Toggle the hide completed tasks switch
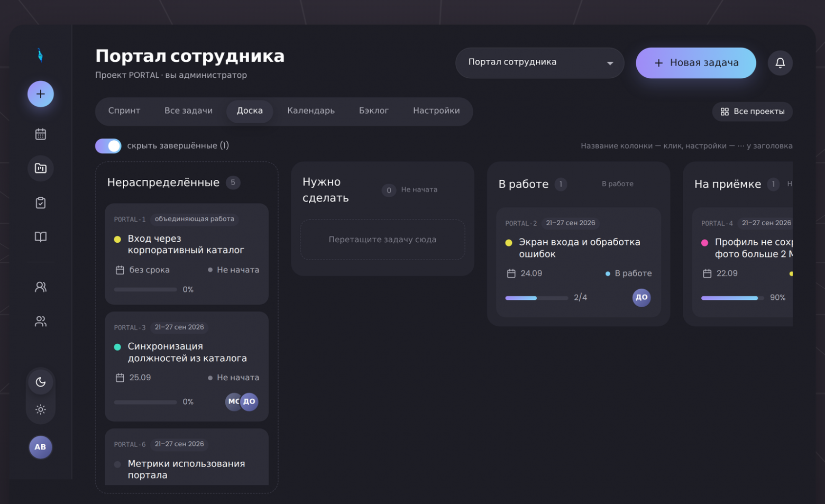This screenshot has width=825, height=504. click(108, 146)
